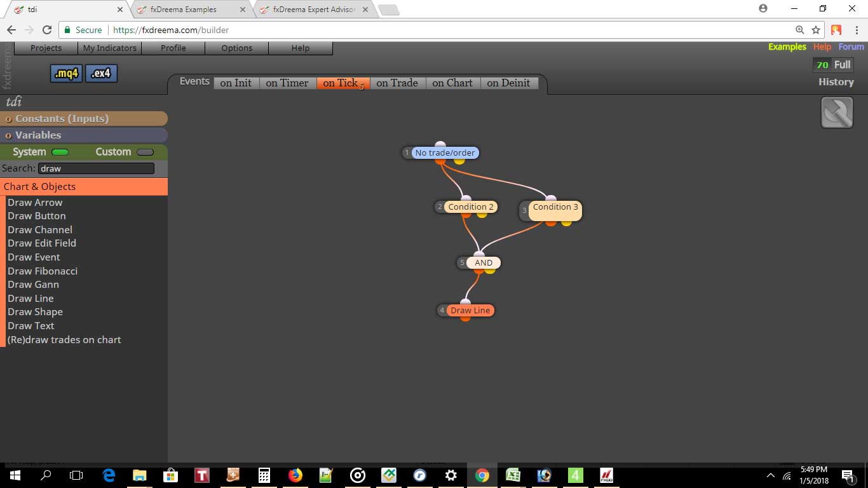
Task: Choose Draw Channel from block list
Action: click(x=40, y=230)
